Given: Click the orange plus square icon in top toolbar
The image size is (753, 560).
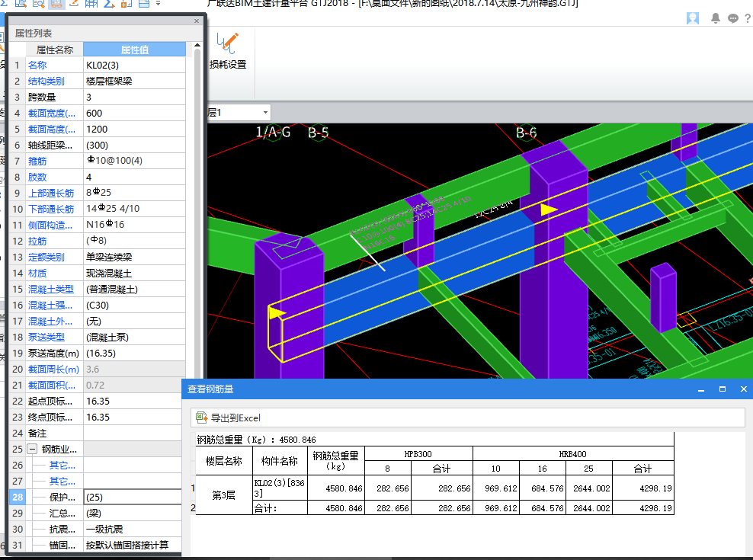Looking at the screenshot, I should pyautogui.click(x=127, y=4).
